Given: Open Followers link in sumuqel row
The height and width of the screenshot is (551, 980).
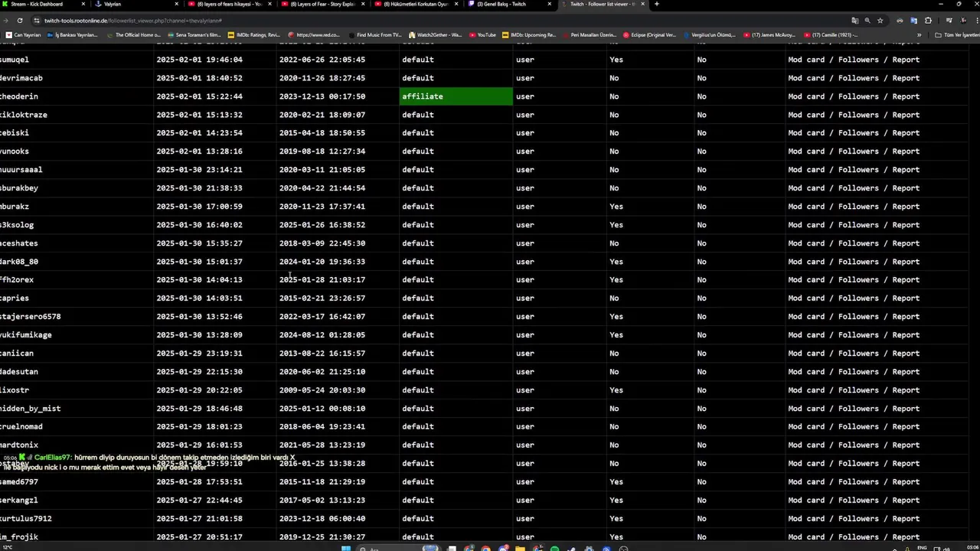Looking at the screenshot, I should [x=858, y=60].
